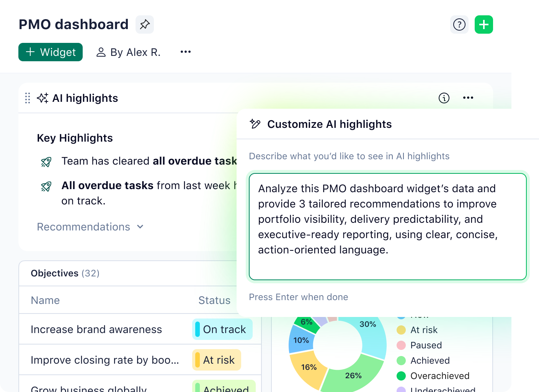This screenshot has height=392, width=539.
Task: Open the AI highlights widget ellipsis menu
Action: pos(468,98)
